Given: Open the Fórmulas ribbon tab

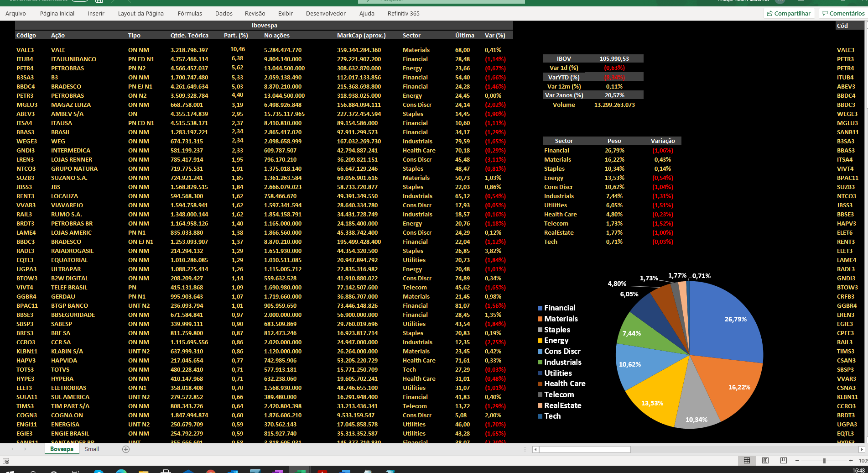Looking at the screenshot, I should 190,13.
